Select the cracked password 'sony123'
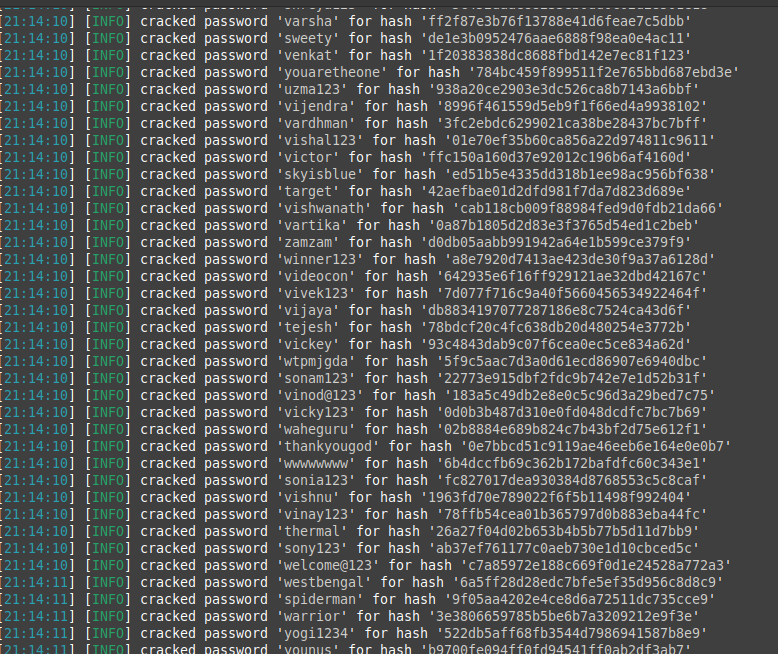 point(312,548)
